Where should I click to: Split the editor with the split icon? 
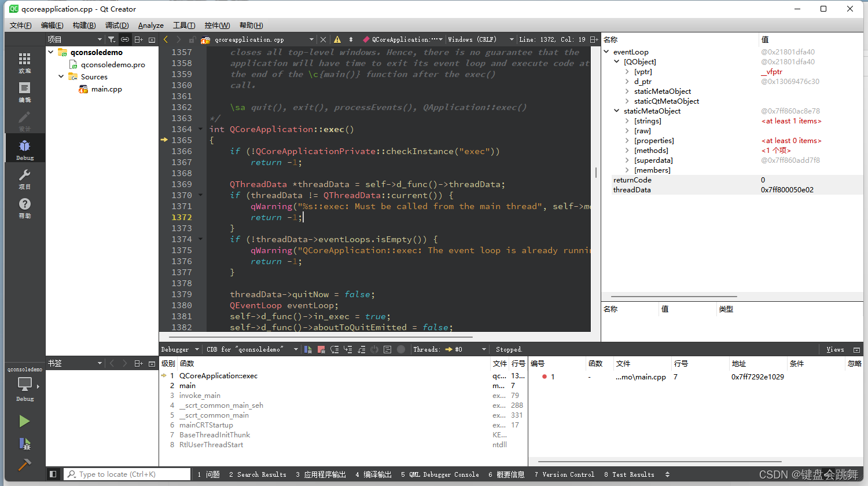click(594, 39)
